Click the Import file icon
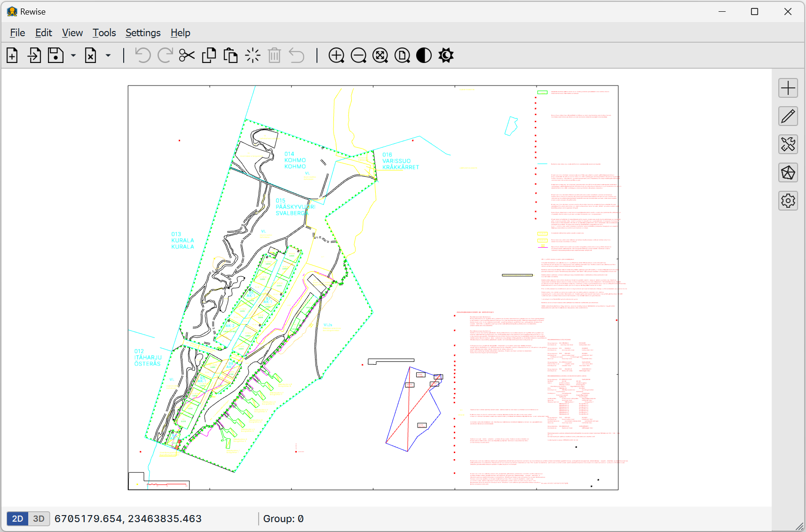The width and height of the screenshot is (806, 532). click(34, 55)
